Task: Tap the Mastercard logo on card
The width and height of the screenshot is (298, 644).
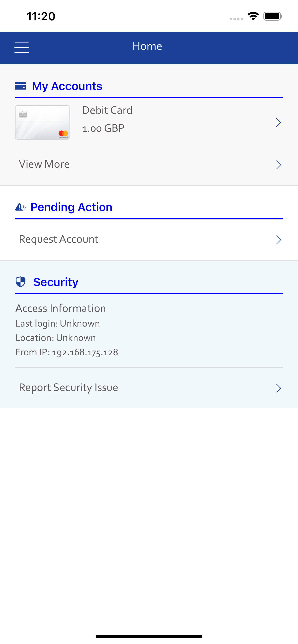Action: (x=63, y=133)
